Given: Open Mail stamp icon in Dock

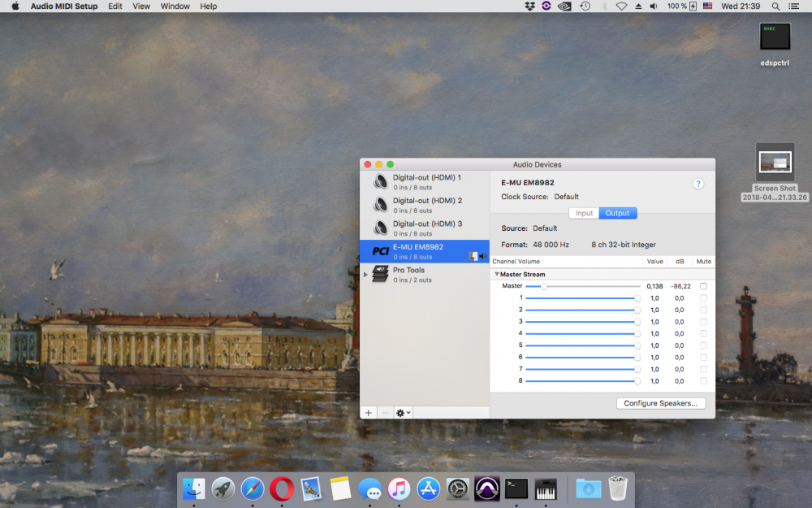Looking at the screenshot, I should [x=311, y=488].
